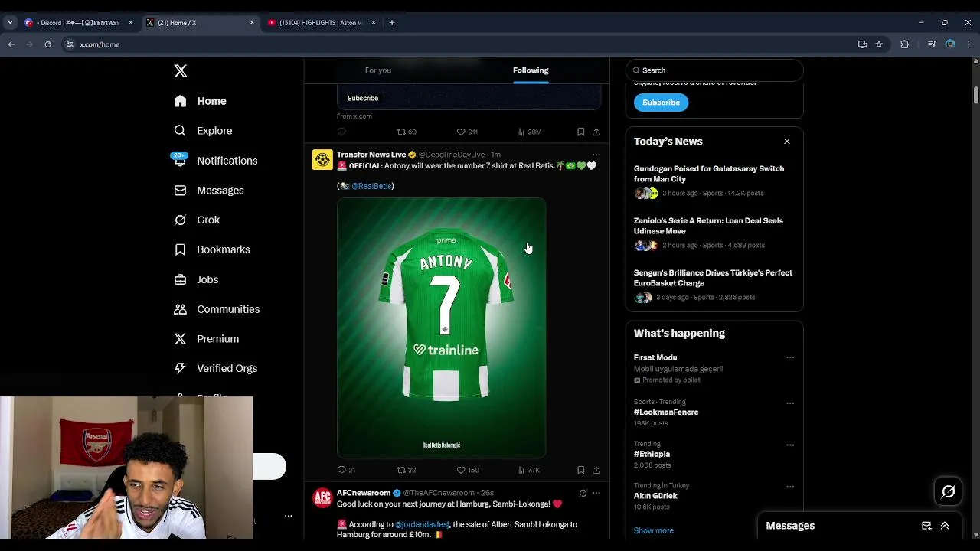
Task: Open Grok from the sidebar
Action: (197, 220)
